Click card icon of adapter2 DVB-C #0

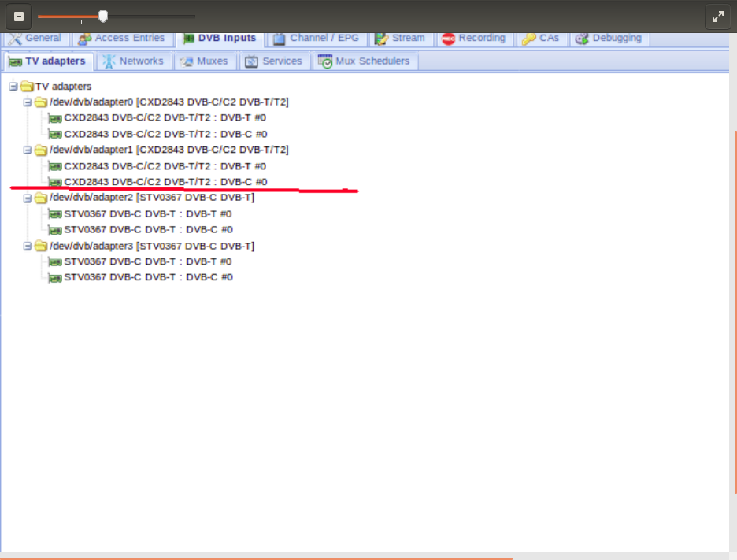[55, 231]
